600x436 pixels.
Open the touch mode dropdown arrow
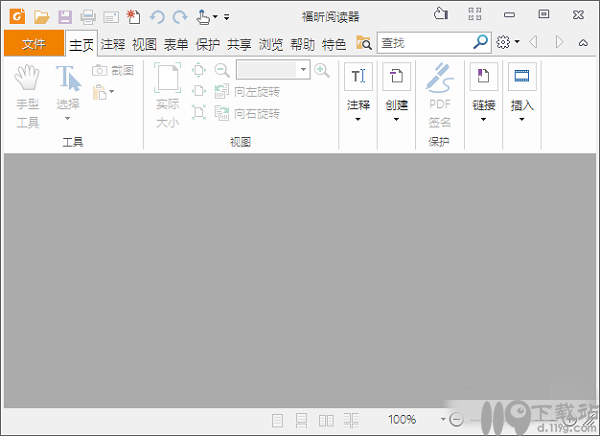click(215, 17)
